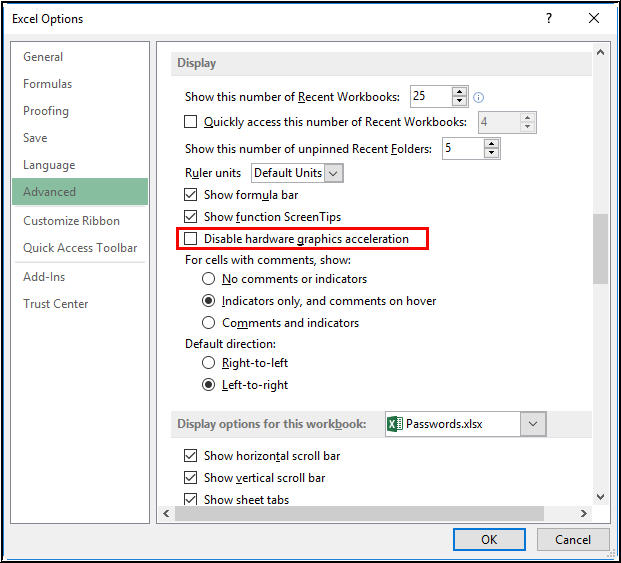The height and width of the screenshot is (563, 621).
Task: Click the 'Display' section heading
Action: click(196, 63)
